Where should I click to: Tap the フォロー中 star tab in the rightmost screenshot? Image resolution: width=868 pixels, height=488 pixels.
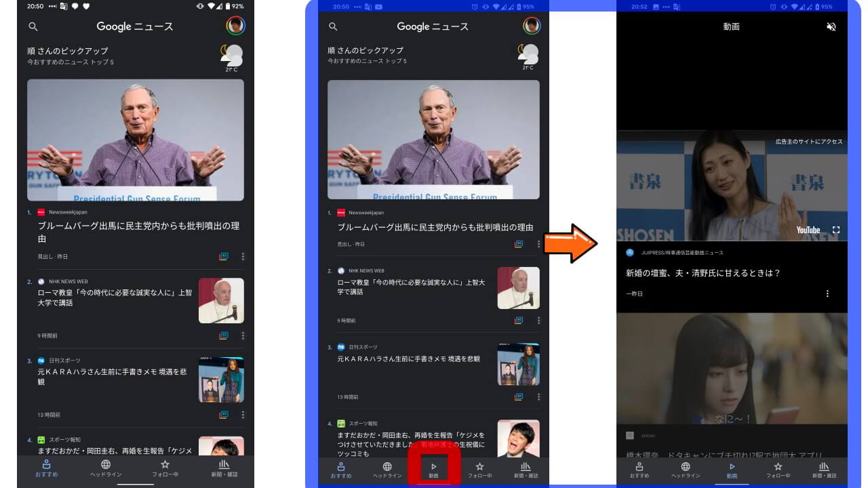778,470
